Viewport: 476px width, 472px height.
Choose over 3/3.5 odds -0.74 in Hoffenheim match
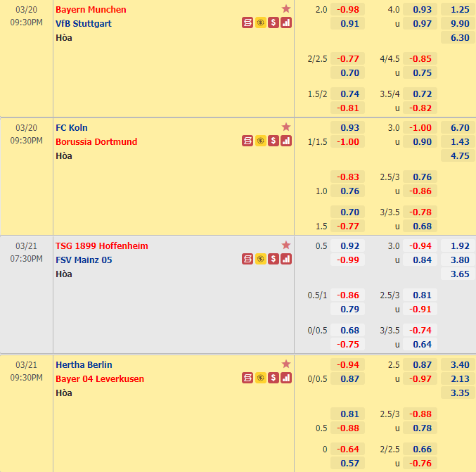pyautogui.click(x=420, y=330)
